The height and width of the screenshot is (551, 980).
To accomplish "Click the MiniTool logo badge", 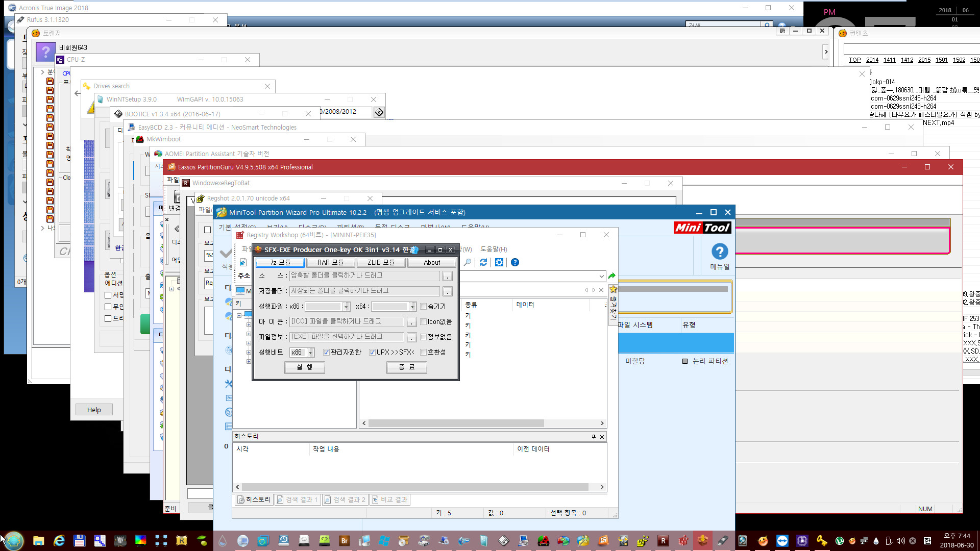I will click(702, 228).
